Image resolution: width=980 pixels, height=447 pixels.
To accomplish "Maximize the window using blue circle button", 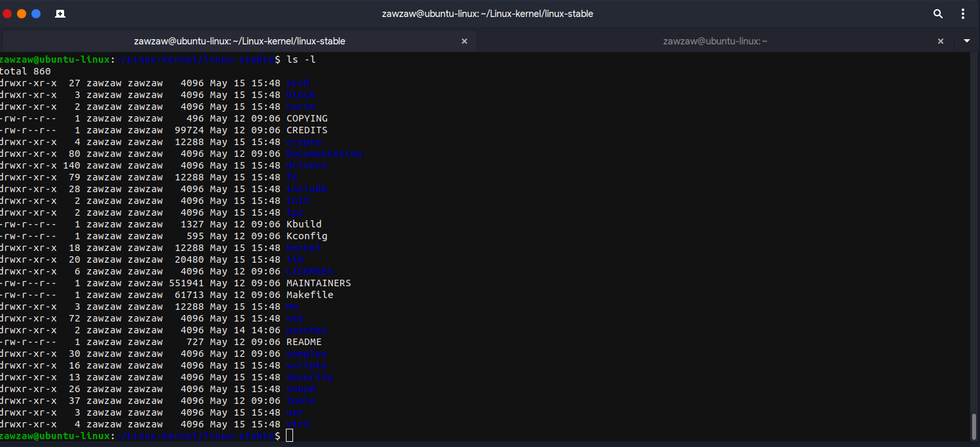I will (36, 14).
